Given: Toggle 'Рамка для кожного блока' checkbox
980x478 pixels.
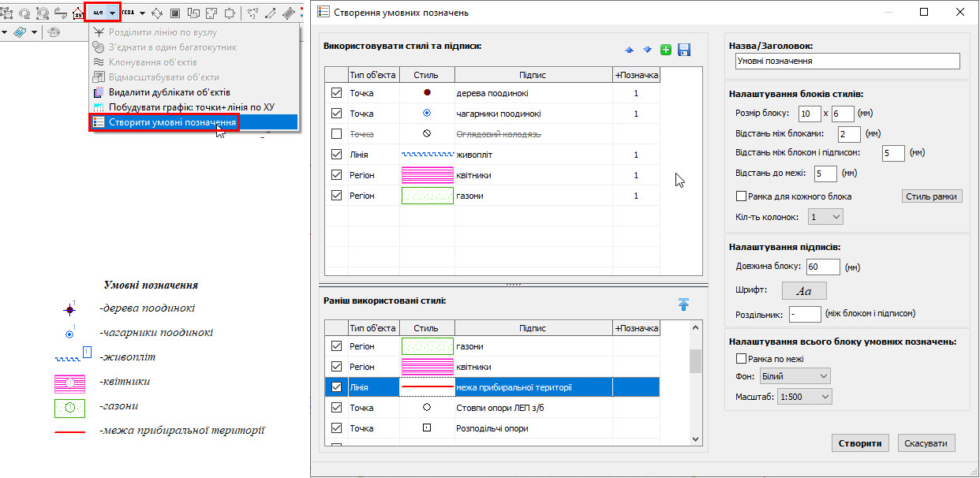Looking at the screenshot, I should [741, 196].
